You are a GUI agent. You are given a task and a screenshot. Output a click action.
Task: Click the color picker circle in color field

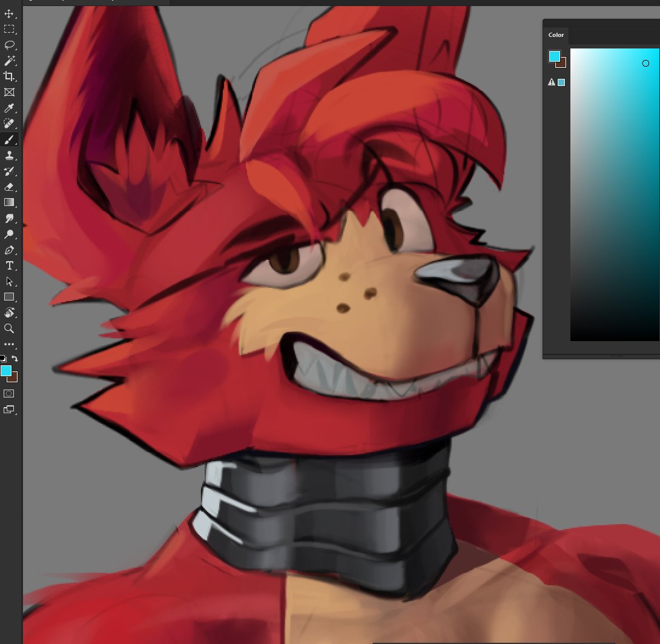coord(645,63)
